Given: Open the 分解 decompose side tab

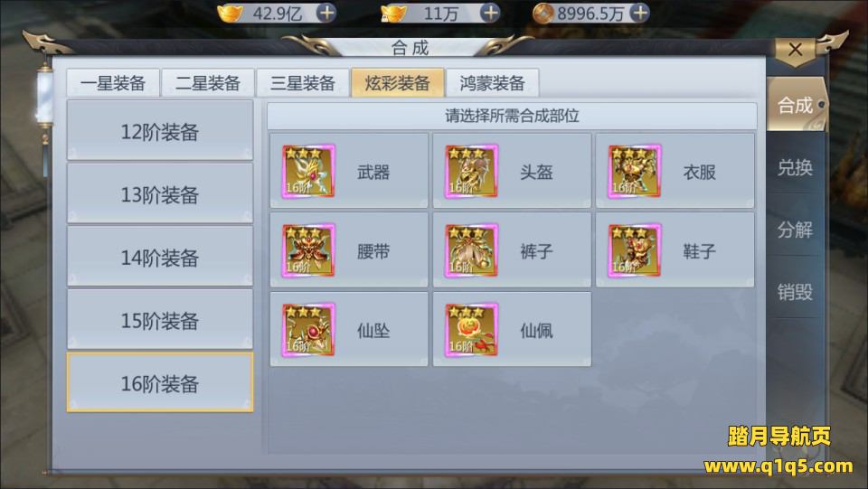Looking at the screenshot, I should pyautogui.click(x=795, y=229).
